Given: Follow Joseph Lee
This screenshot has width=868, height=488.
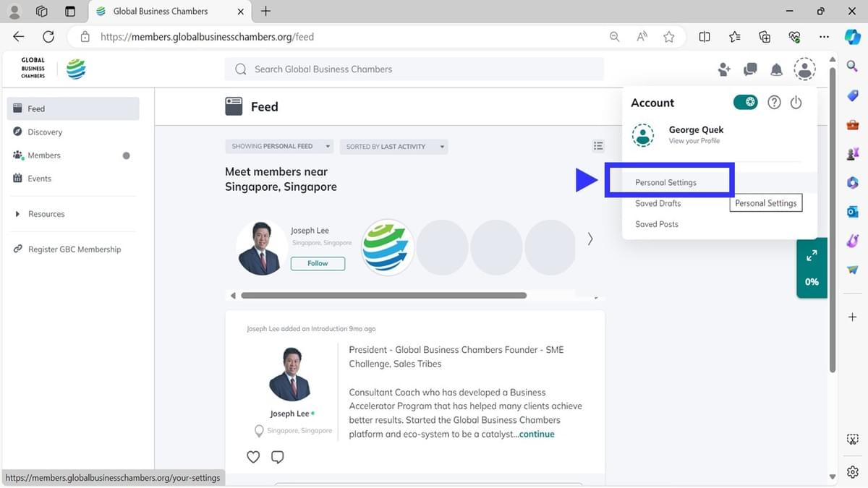Looking at the screenshot, I should tap(318, 263).
